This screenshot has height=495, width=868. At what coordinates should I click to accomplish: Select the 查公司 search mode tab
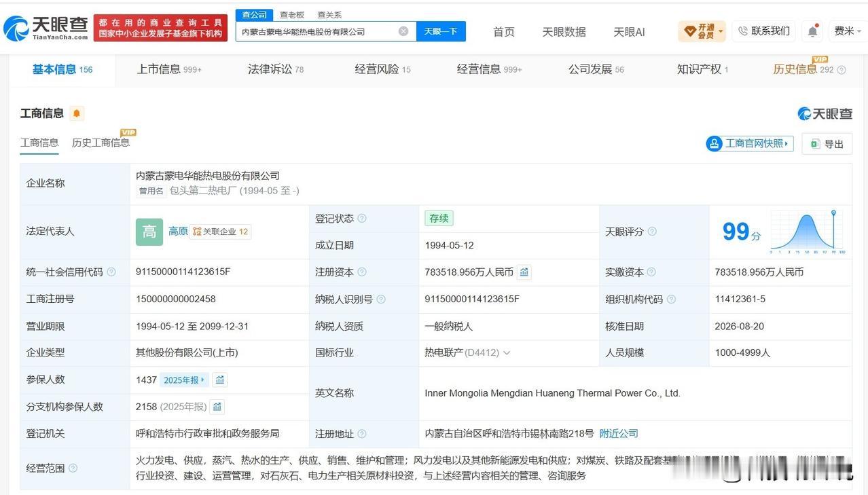pyautogui.click(x=255, y=15)
